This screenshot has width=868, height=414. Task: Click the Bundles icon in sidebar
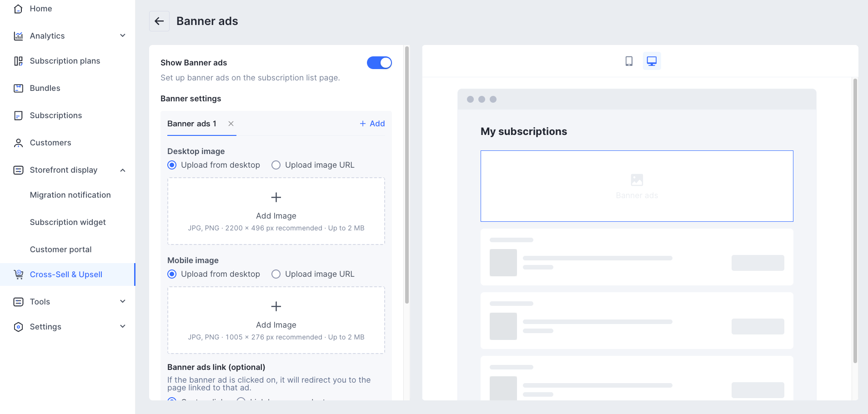click(18, 88)
